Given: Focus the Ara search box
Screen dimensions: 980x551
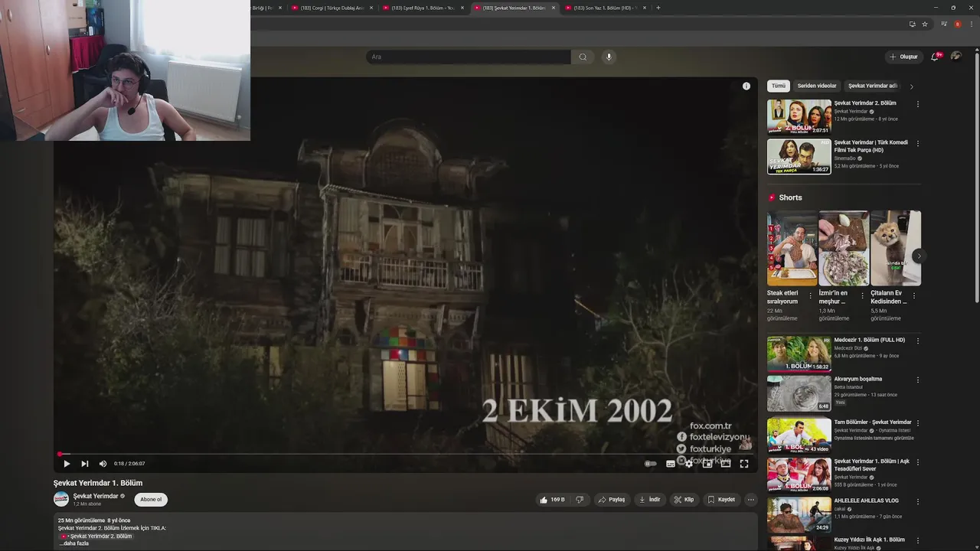Looking at the screenshot, I should (x=469, y=57).
